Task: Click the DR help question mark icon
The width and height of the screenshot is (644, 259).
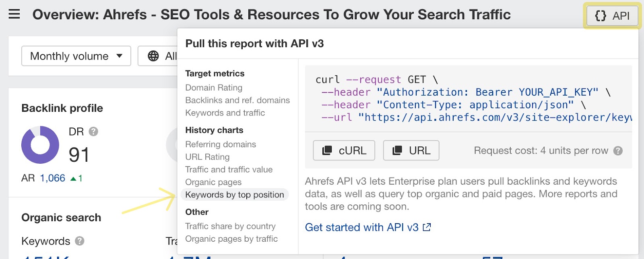Action: (93, 132)
